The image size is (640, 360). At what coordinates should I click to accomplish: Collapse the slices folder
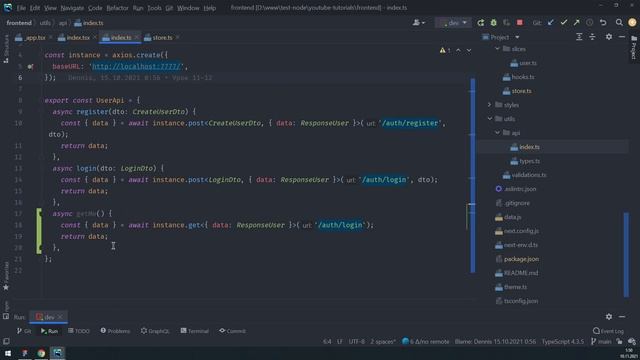(497, 49)
